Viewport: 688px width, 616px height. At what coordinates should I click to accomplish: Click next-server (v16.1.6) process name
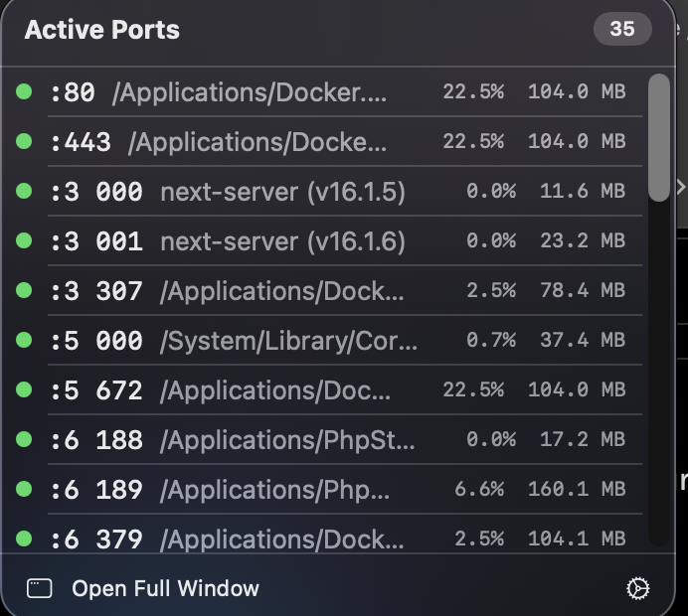point(283,241)
